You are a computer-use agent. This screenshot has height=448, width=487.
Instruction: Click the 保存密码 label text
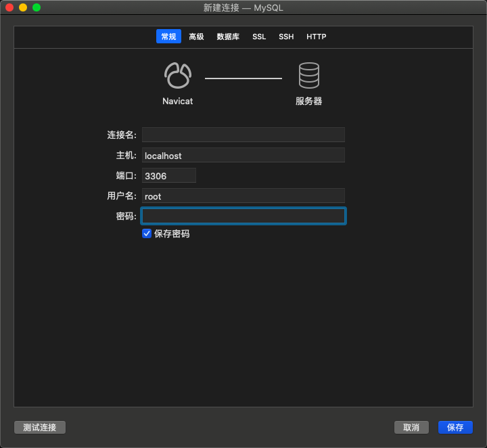(172, 233)
